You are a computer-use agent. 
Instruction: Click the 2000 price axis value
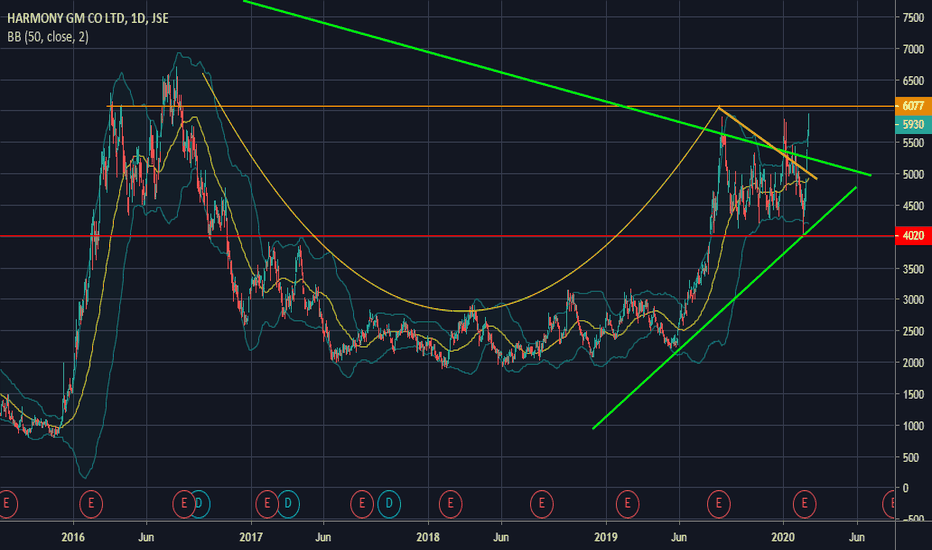point(913,363)
